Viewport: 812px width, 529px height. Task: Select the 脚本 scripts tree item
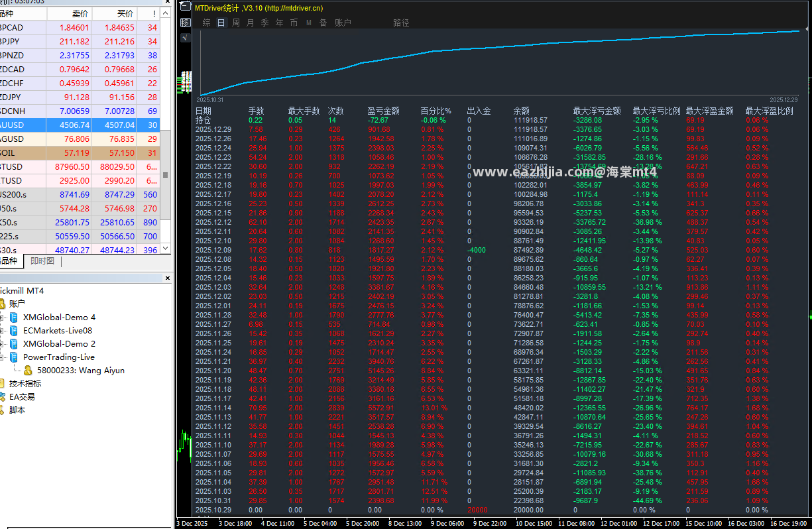coord(17,410)
